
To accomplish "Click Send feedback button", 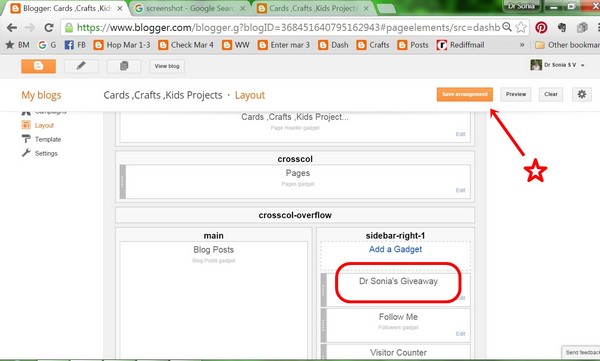I will coord(582,352).
